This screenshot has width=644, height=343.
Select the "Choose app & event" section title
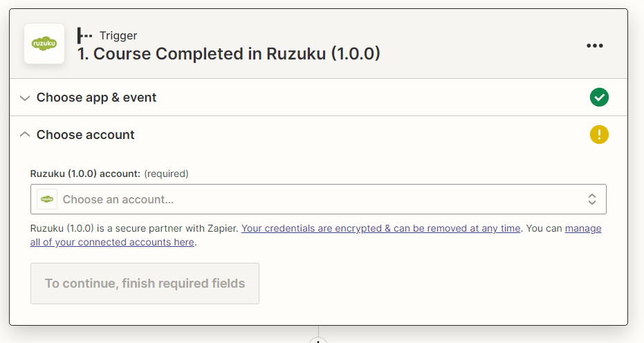(96, 98)
